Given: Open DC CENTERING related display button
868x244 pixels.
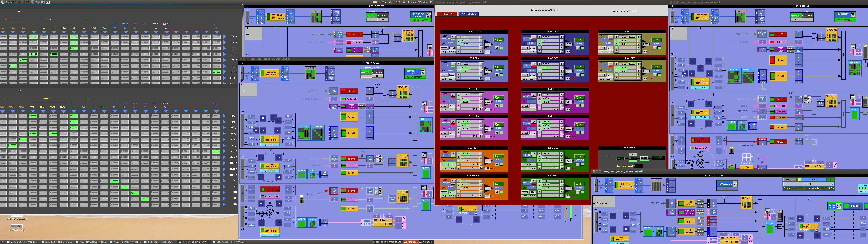Looking at the screenshot, I should (468, 14).
